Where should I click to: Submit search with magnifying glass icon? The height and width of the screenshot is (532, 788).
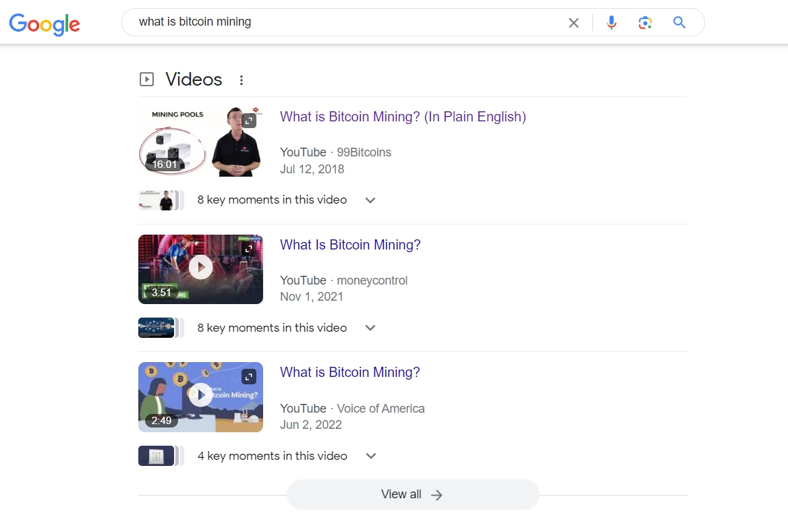point(679,23)
